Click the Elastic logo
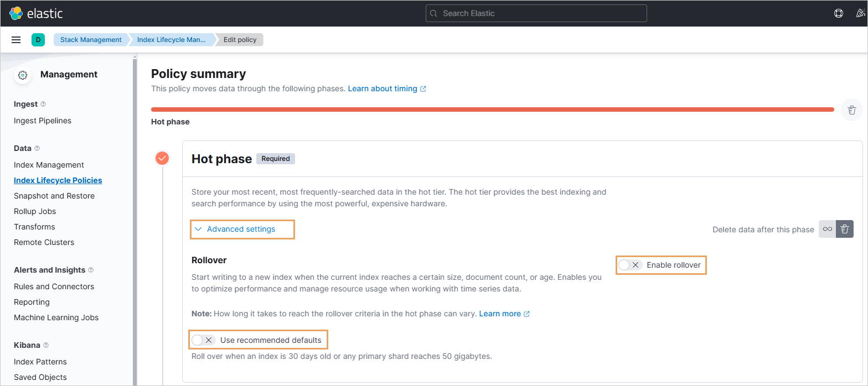This screenshot has width=868, height=386. [x=36, y=13]
